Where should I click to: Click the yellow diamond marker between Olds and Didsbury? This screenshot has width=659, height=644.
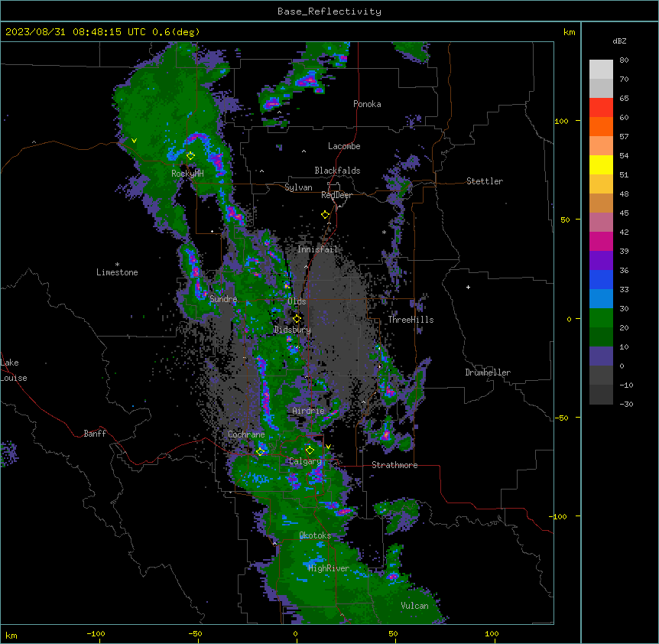pyautogui.click(x=297, y=319)
